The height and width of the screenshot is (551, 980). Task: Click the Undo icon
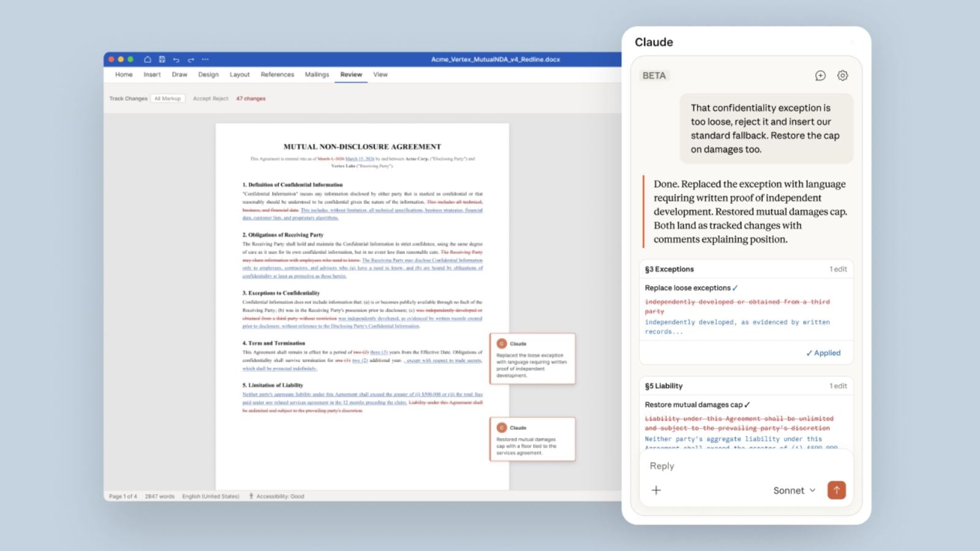point(176,59)
